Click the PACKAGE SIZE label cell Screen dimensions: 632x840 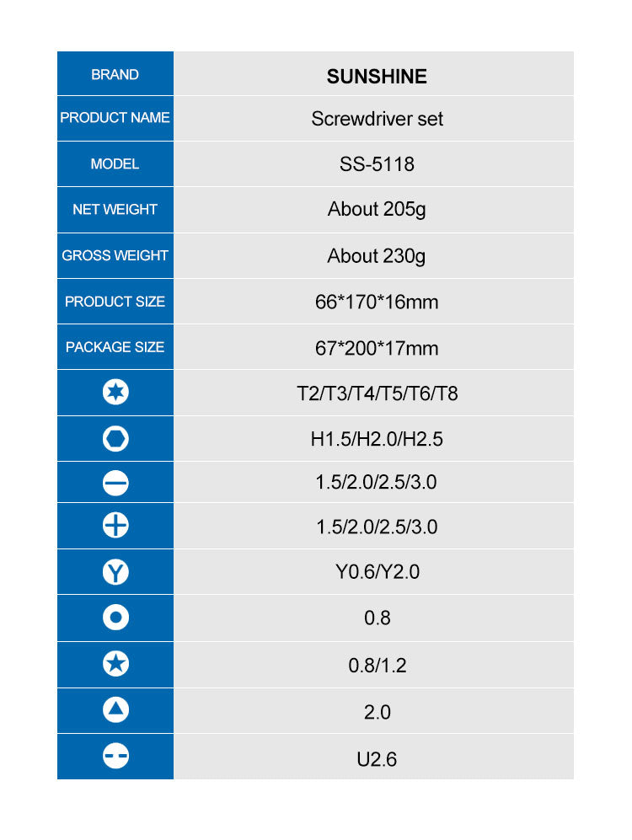(x=115, y=346)
